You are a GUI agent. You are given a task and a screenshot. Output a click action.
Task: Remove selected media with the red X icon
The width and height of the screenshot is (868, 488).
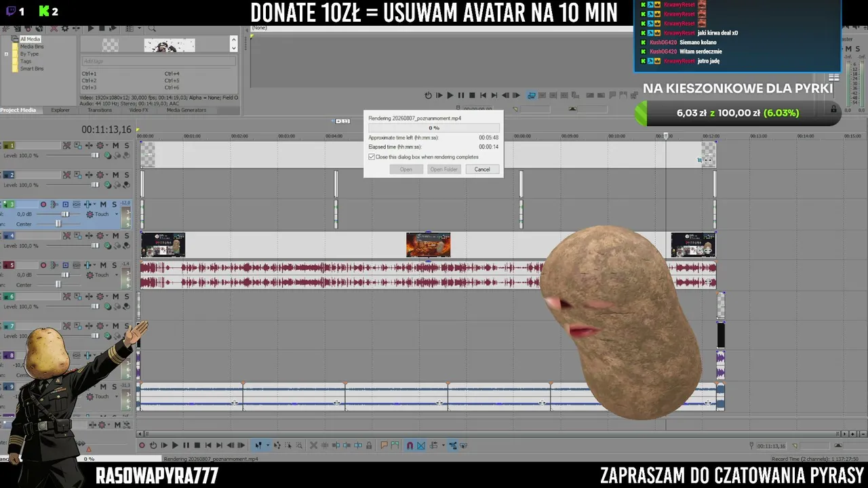(x=53, y=28)
